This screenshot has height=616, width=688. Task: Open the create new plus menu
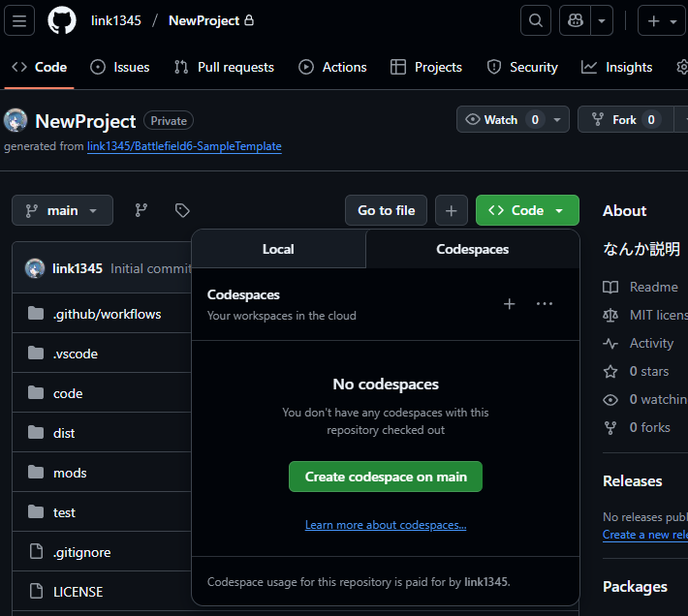(662, 20)
